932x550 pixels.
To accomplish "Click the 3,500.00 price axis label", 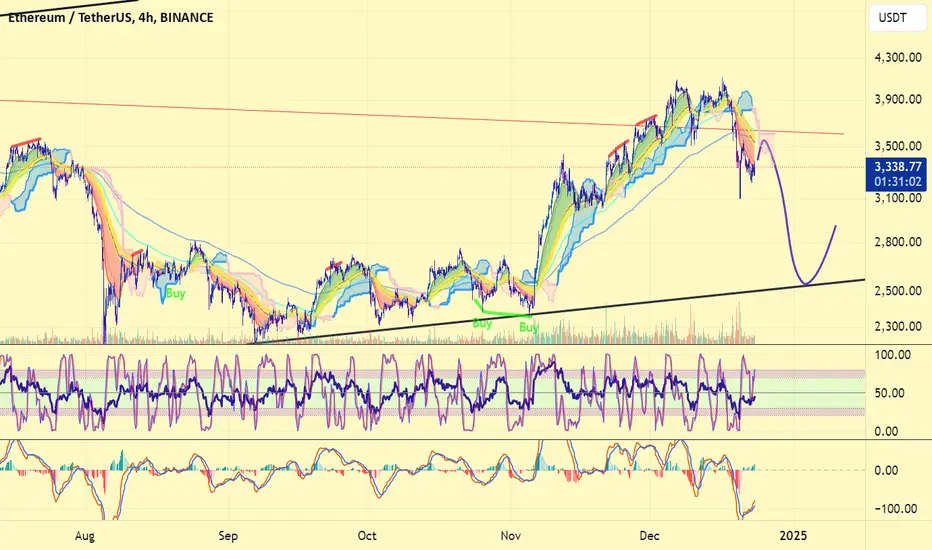I will (898, 146).
